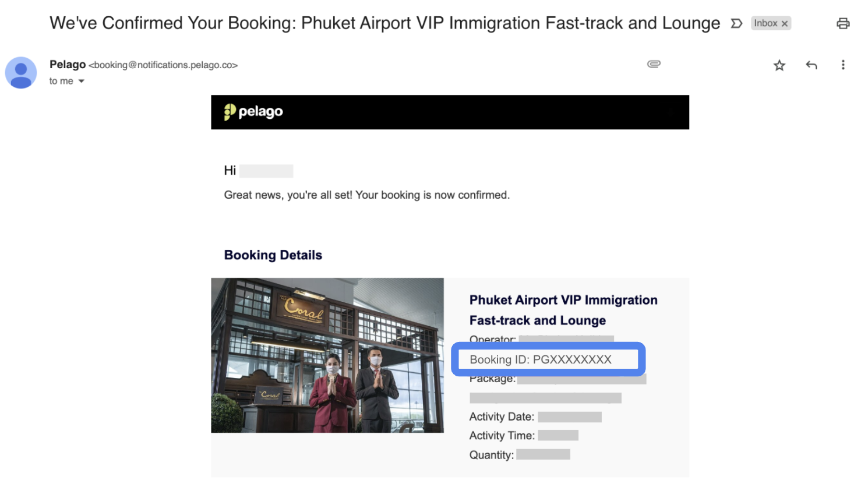Click the Pelago logo in banner
Screen dimensions: 868x494
[253, 112]
